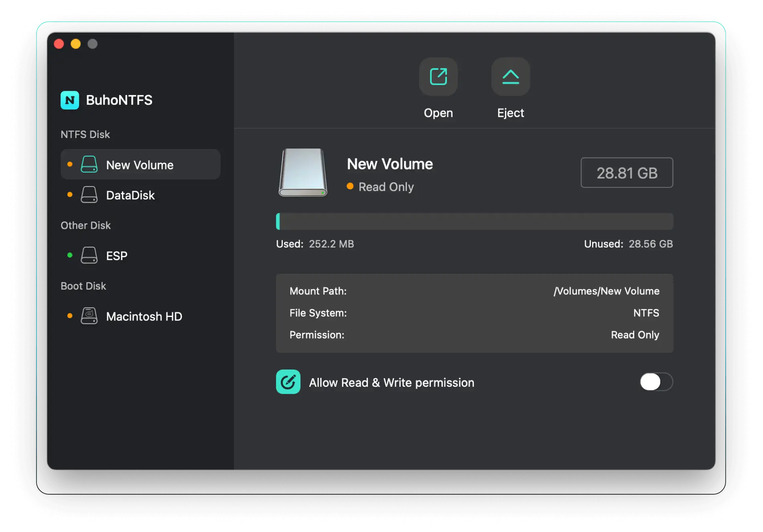763x532 pixels.
Task: Click the Open button label
Action: (x=438, y=113)
